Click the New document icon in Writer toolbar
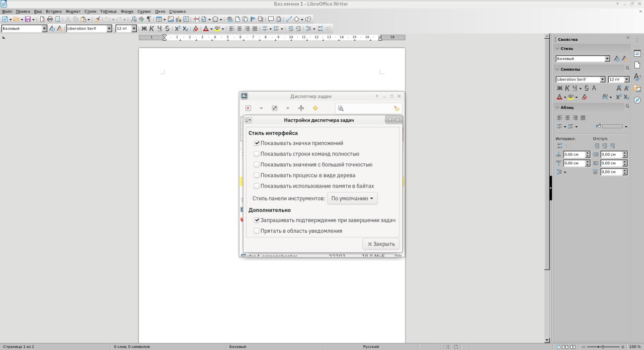The image size is (644, 350). (x=5, y=19)
